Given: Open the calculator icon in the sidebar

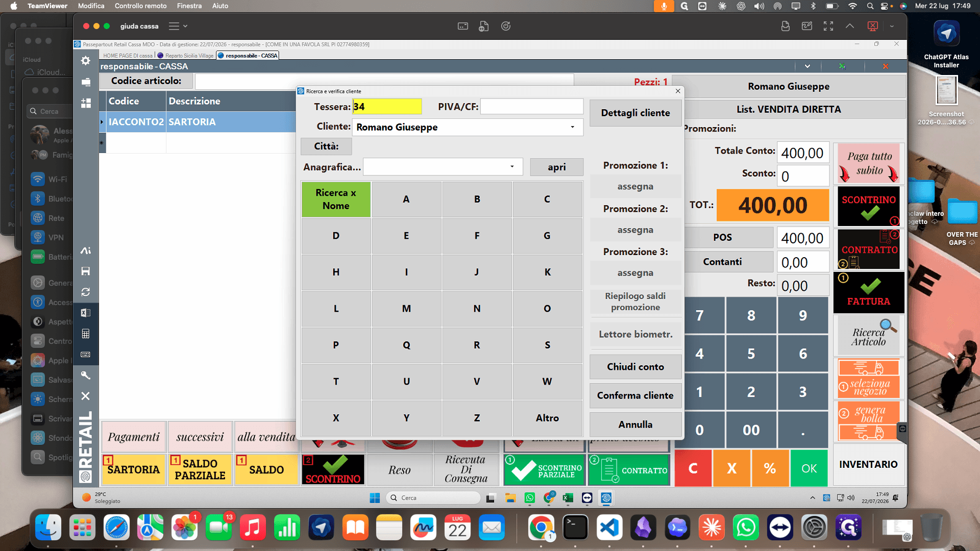Looking at the screenshot, I should [x=86, y=334].
